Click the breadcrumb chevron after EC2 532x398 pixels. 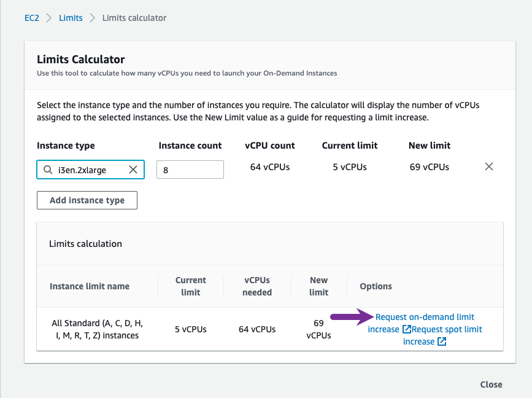[x=49, y=18]
